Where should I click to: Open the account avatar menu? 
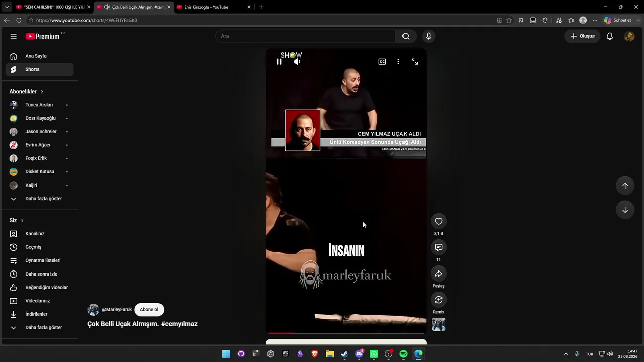coord(629,36)
